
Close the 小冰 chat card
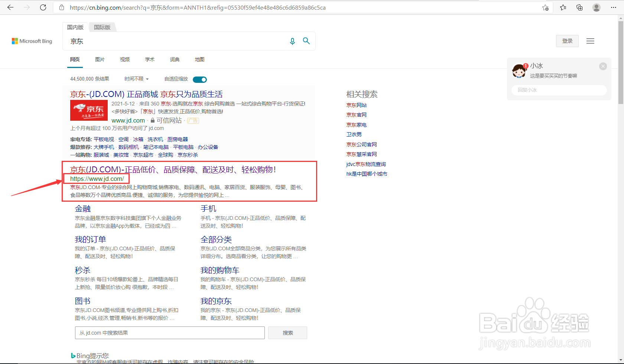click(603, 66)
